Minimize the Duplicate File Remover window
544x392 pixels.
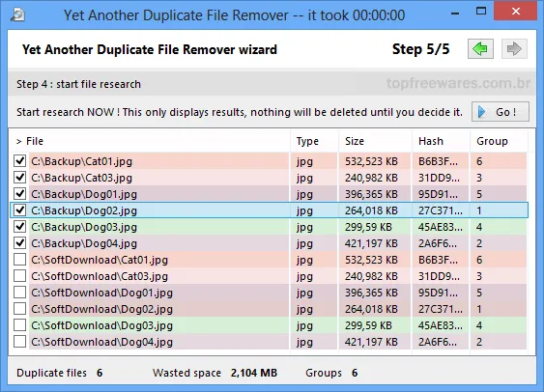point(455,14)
